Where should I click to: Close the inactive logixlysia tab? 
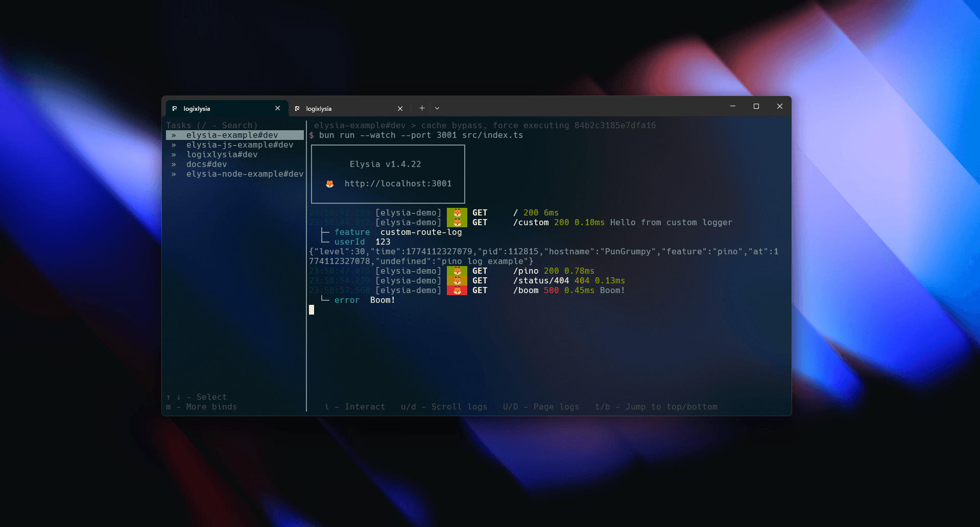pos(400,109)
